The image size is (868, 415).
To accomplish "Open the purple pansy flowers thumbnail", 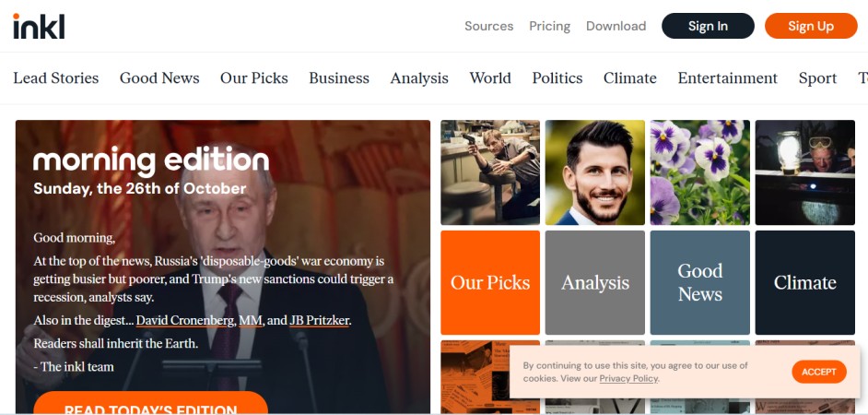I will pos(699,172).
